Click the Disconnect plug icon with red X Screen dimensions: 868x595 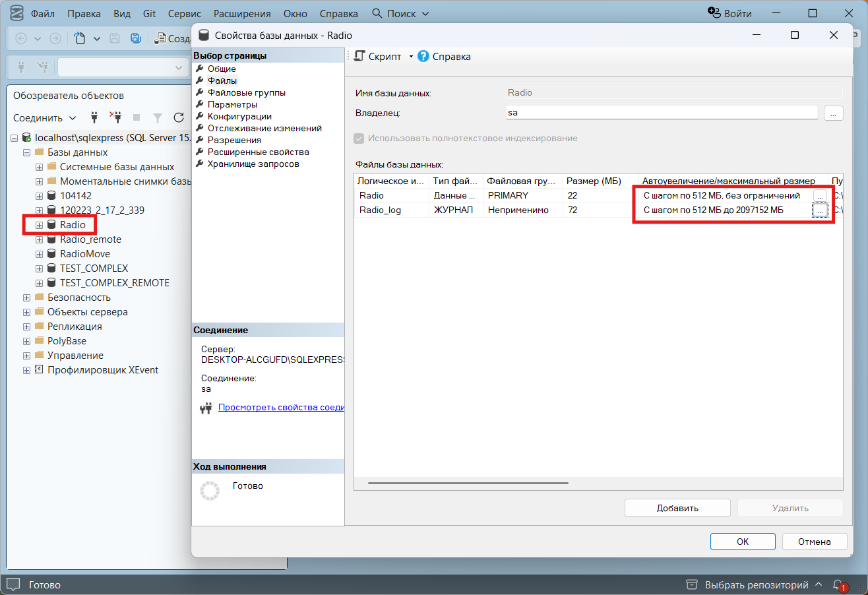pyautogui.click(x=115, y=118)
